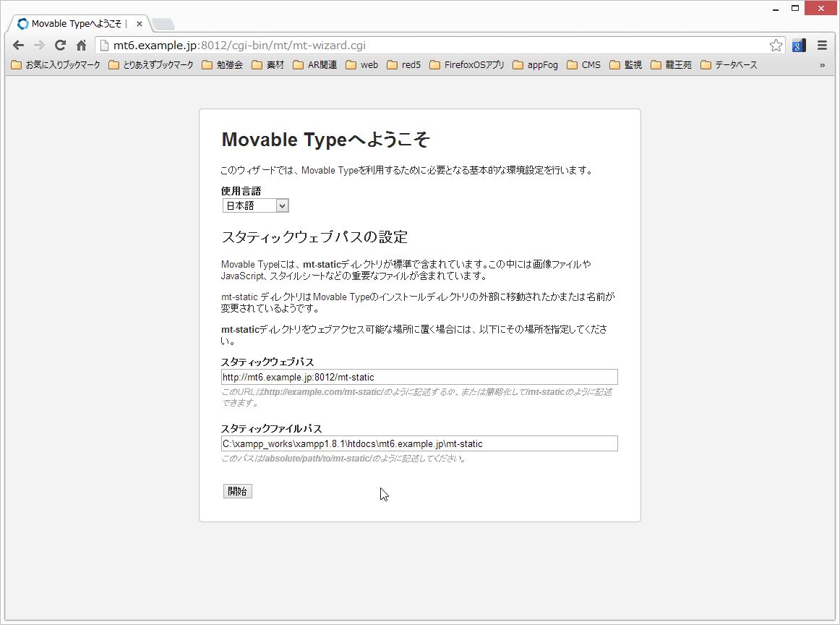This screenshot has width=840, height=625.
Task: Open the CMS bookmark folder
Action: click(x=584, y=65)
